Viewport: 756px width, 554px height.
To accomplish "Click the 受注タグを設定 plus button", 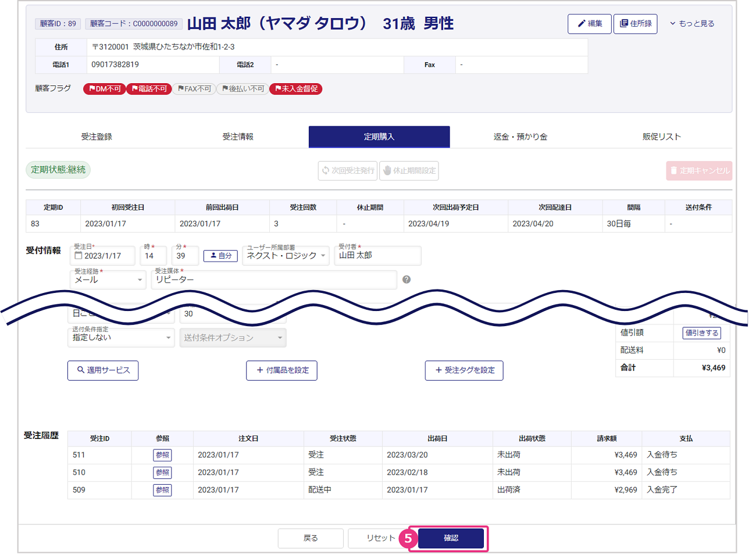I will pos(463,370).
